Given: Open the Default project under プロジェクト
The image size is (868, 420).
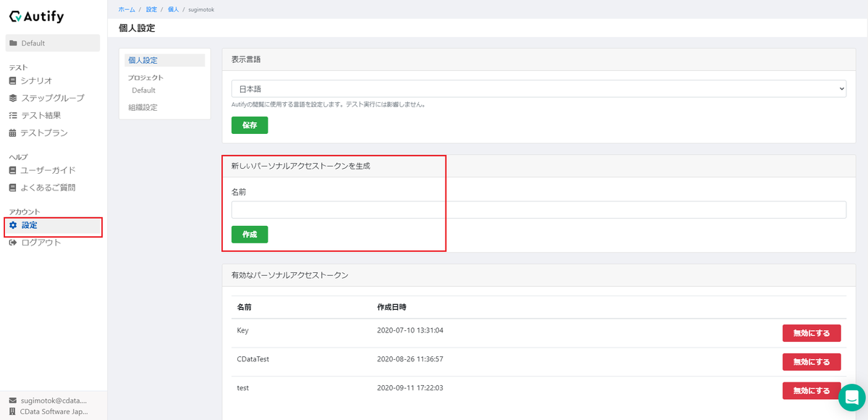Looking at the screenshot, I should point(142,90).
